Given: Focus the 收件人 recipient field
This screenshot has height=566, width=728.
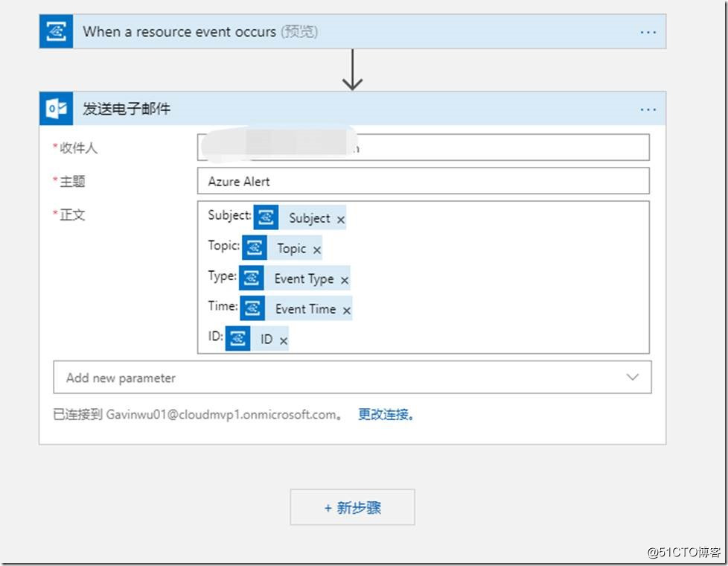Looking at the screenshot, I should point(423,147).
